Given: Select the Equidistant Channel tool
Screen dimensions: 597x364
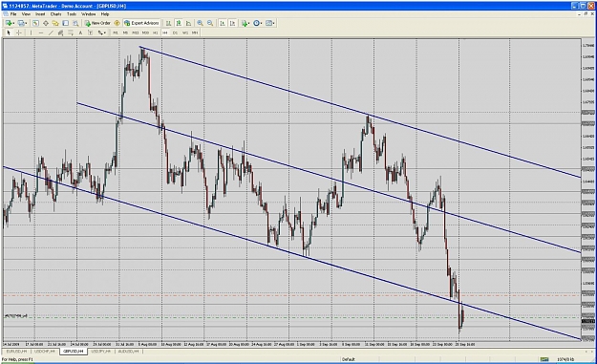Looking at the screenshot, I should (x=60, y=32).
